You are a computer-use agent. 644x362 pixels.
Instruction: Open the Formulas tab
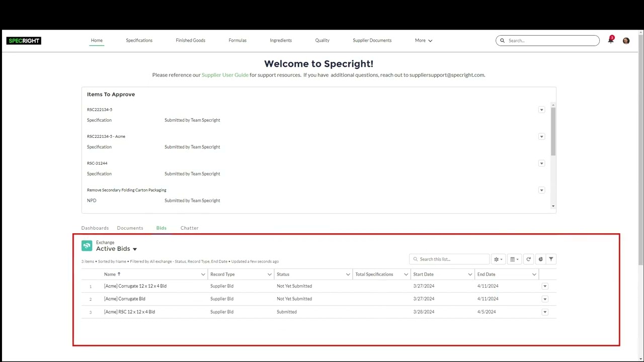pyautogui.click(x=237, y=40)
